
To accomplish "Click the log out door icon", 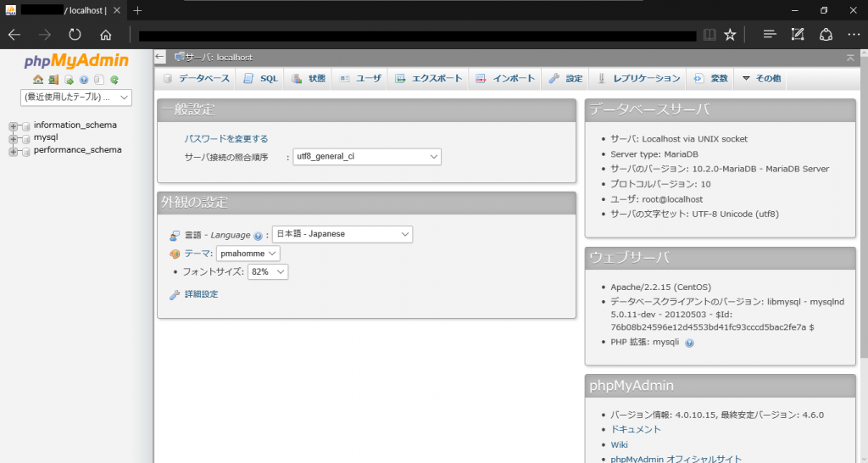I will tap(53, 80).
